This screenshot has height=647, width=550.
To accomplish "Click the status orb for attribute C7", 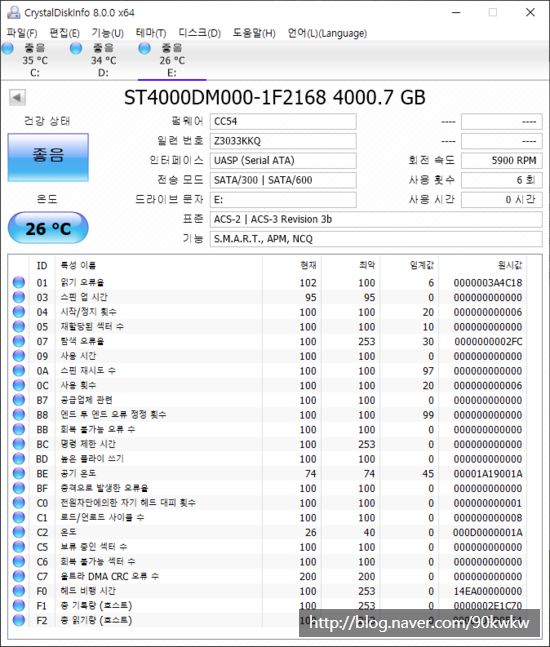I will coord(19,576).
